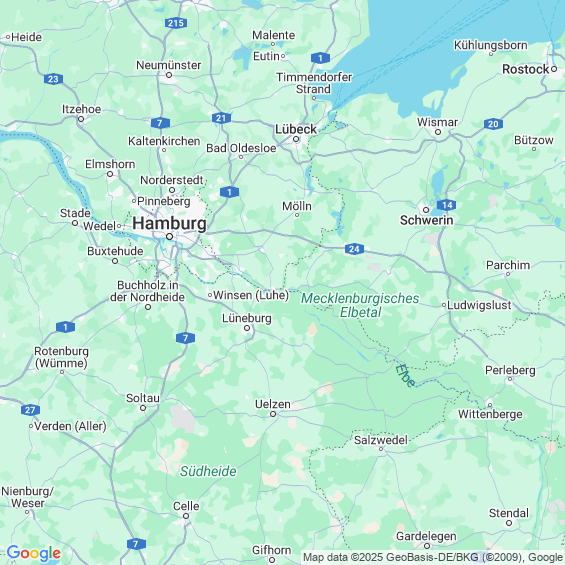Click the A 24 highway shield
Viewport: 565px width, 565px height.
(354, 249)
